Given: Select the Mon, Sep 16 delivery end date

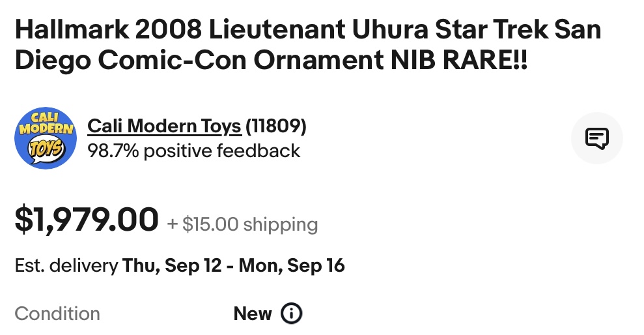Looking at the screenshot, I should (291, 266).
